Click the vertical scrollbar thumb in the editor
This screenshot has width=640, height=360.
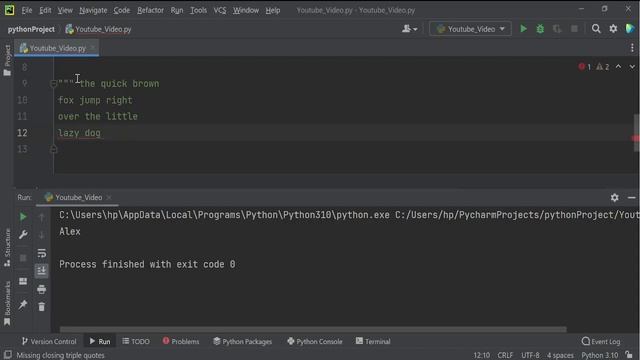point(636,133)
